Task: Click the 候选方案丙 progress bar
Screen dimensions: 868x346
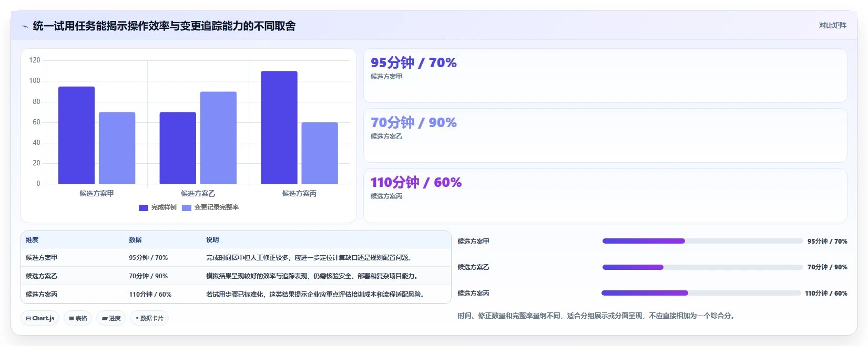Action: coord(701,293)
